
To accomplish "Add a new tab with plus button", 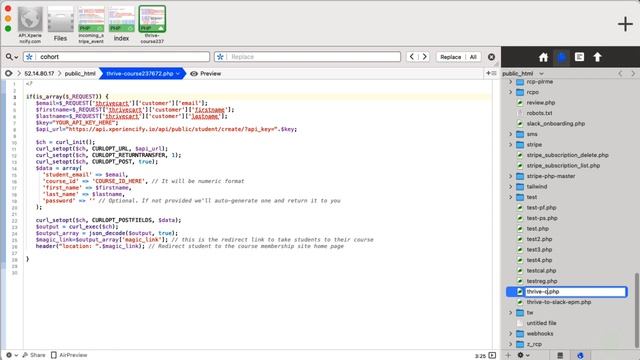I will click(x=625, y=24).
